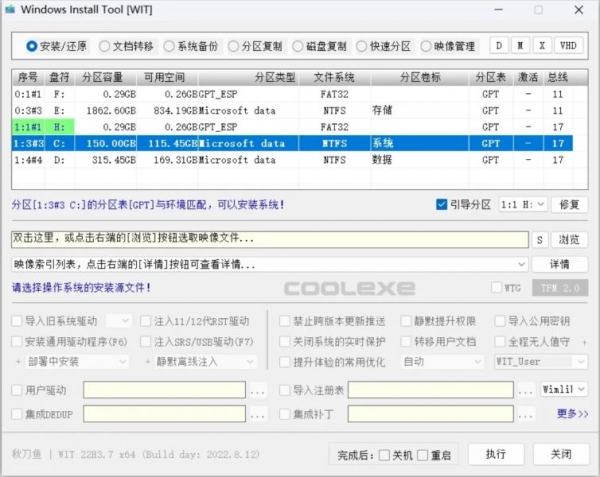
Task: Open the boot partition 1:1 H: dropdown
Action: click(522, 205)
